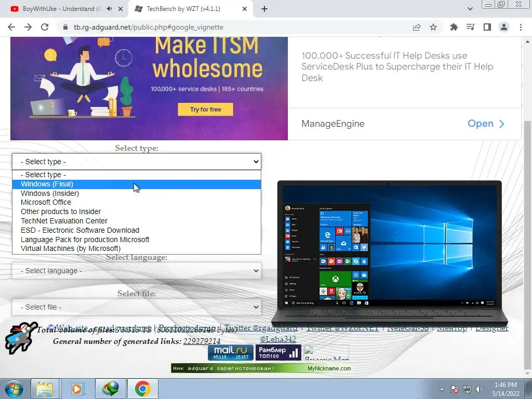
Task: Open the Internet Download Manager taskbar icon
Action: coord(111,389)
